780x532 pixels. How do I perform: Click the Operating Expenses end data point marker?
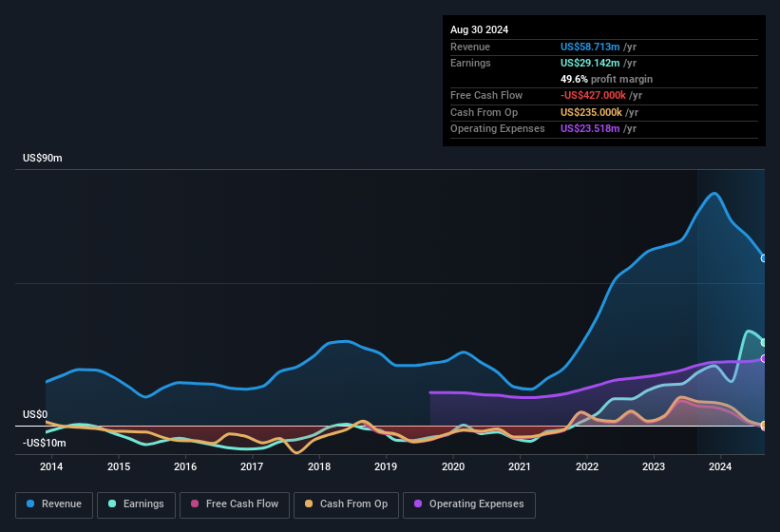point(764,358)
